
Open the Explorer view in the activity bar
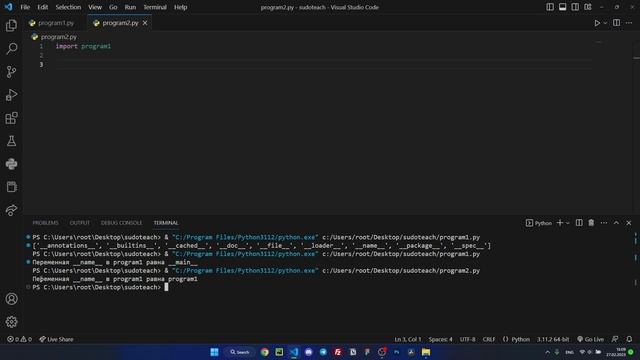[11, 26]
